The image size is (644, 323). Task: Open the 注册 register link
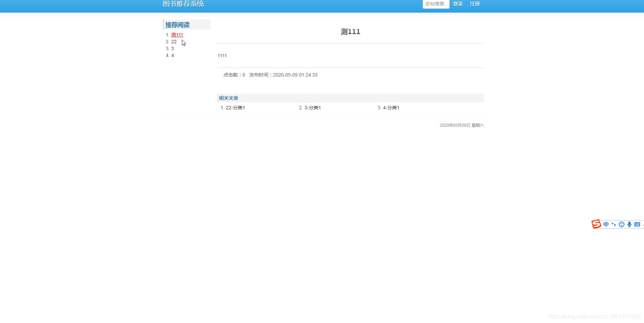pyautogui.click(x=475, y=4)
